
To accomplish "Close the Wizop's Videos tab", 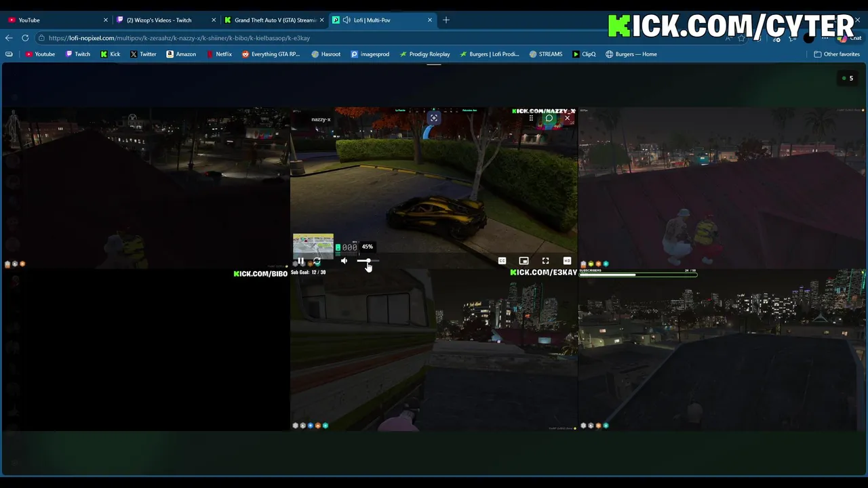I will point(214,20).
